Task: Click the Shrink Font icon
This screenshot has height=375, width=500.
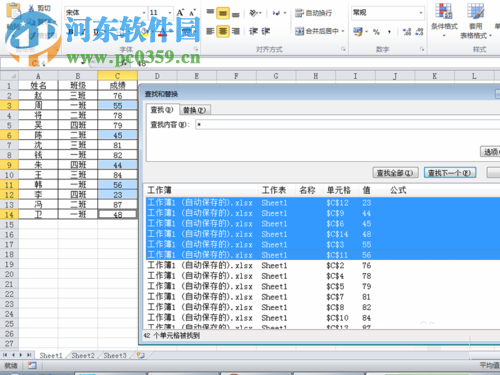Action: [192, 13]
